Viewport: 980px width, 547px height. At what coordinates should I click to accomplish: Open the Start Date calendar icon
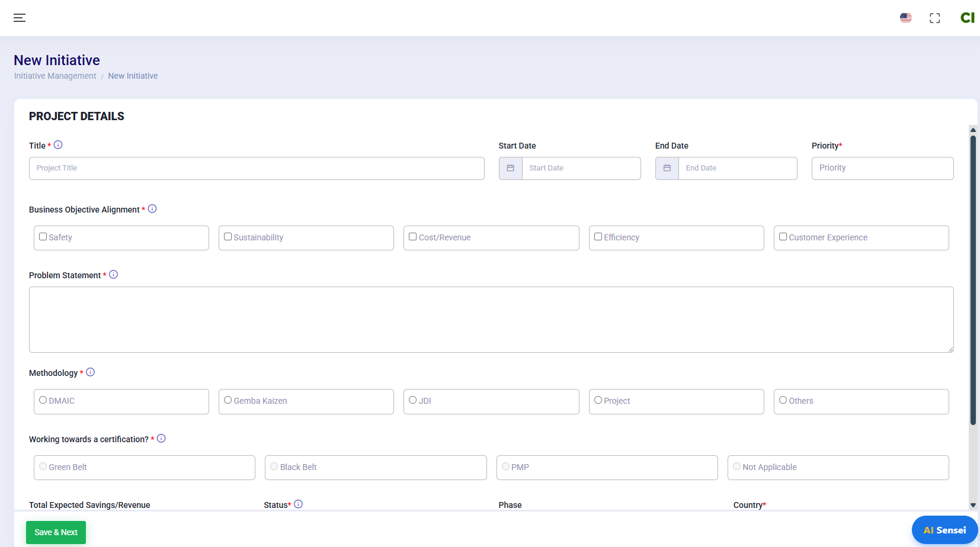[x=510, y=168]
